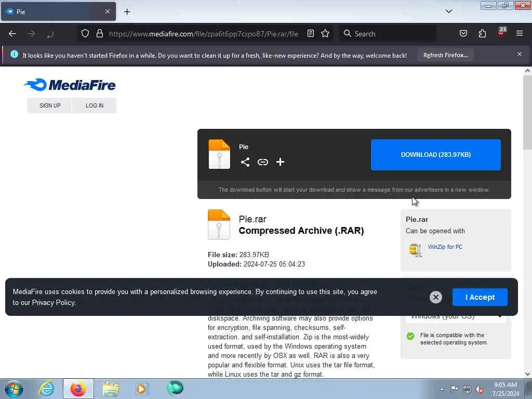Open the WinZip for PC link
Screen dimensions: 532x399
pyautogui.click(x=445, y=247)
